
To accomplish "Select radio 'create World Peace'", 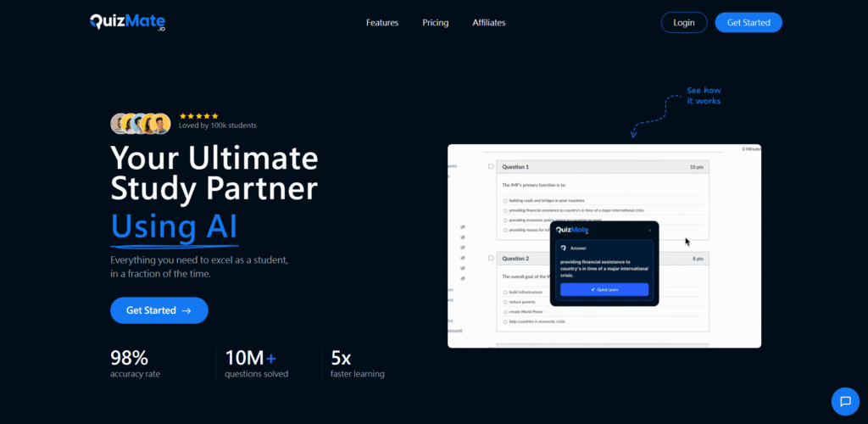I will (505, 311).
